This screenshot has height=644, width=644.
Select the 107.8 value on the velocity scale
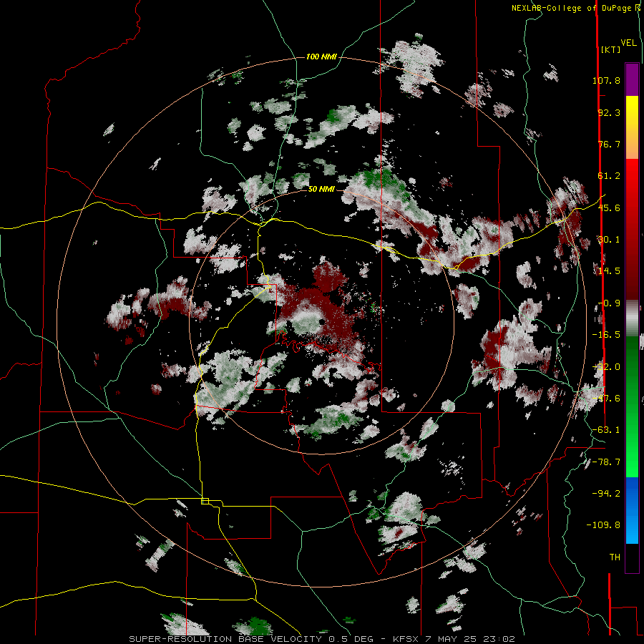tap(606, 80)
